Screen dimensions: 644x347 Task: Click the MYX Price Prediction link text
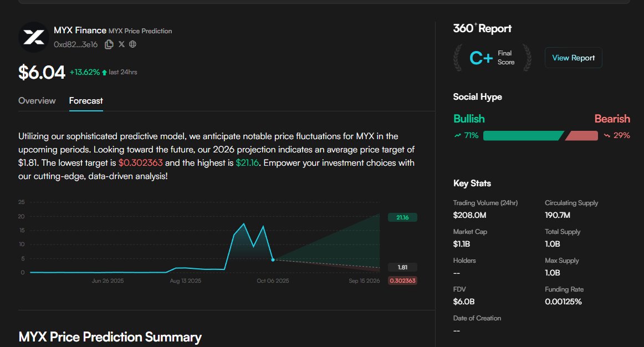[x=140, y=31]
